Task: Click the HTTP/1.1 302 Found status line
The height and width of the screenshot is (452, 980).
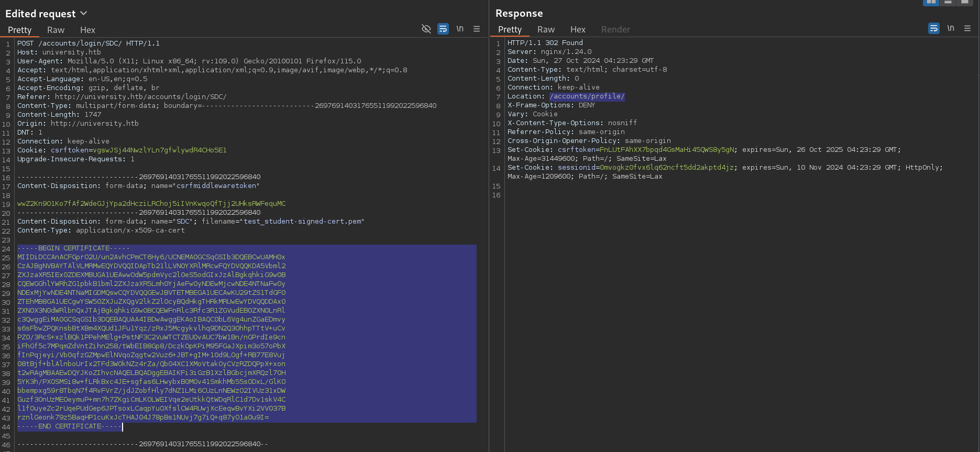Action: (x=545, y=43)
